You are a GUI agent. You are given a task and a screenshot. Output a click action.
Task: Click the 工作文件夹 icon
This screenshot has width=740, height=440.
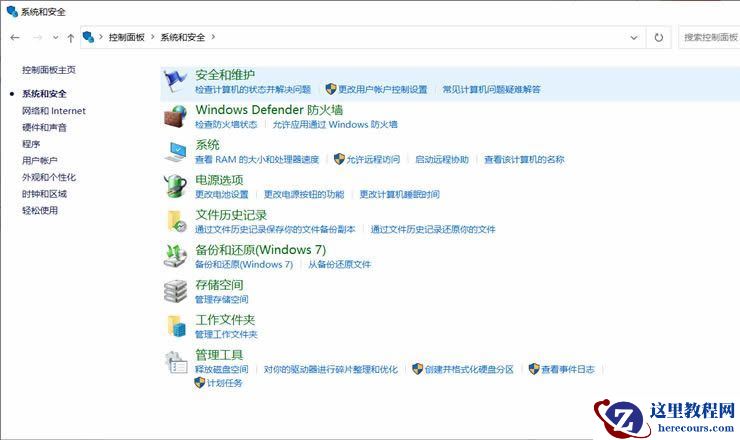tap(177, 326)
